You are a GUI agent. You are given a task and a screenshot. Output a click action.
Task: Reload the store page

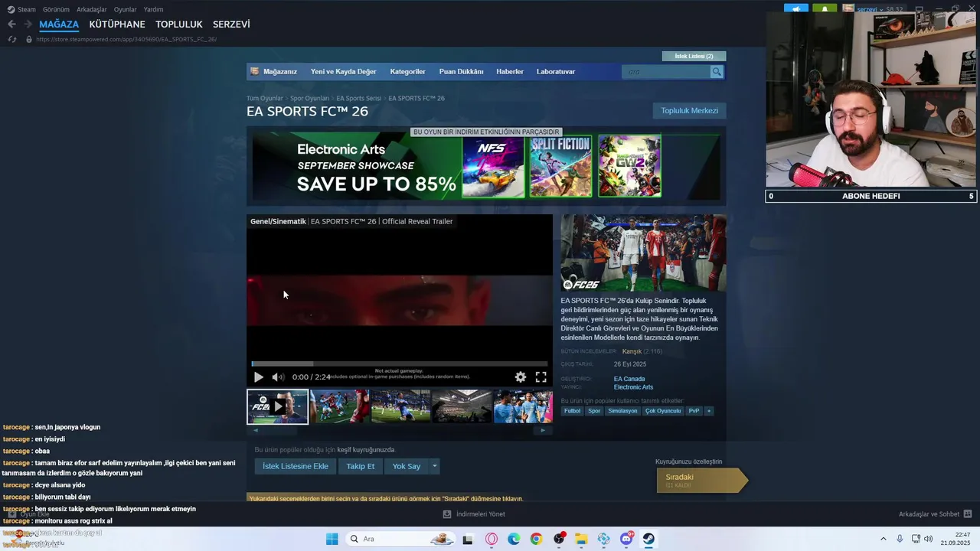click(x=11, y=39)
